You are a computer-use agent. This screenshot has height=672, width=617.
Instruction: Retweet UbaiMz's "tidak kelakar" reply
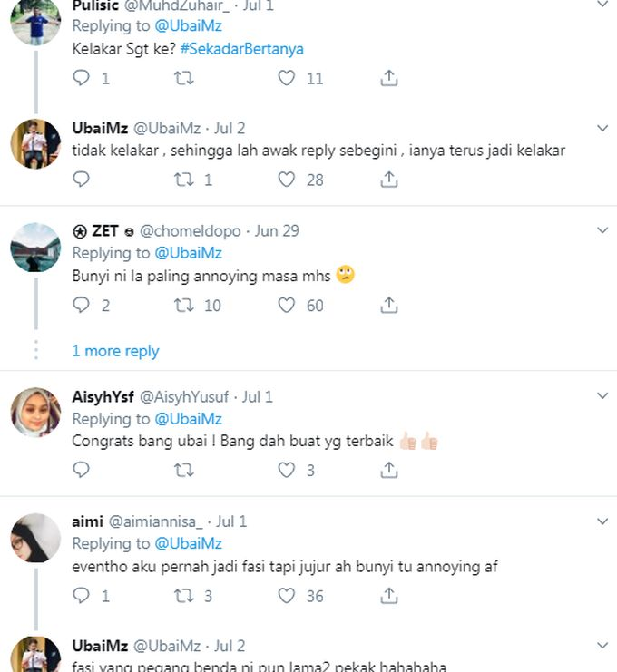(184, 180)
